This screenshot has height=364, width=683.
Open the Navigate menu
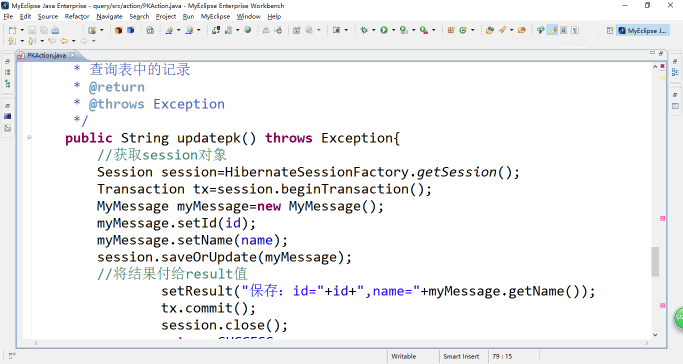(x=109, y=17)
